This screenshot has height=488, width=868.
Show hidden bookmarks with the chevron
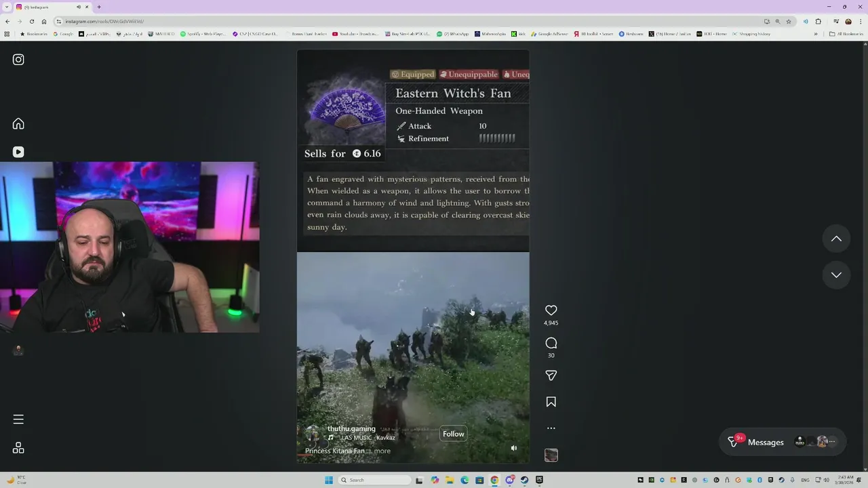pos(816,34)
